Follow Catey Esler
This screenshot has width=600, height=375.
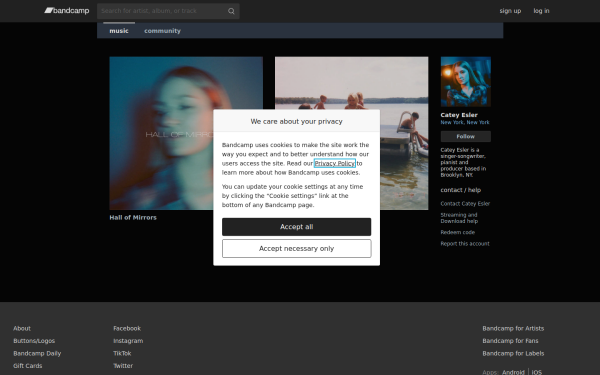click(466, 136)
